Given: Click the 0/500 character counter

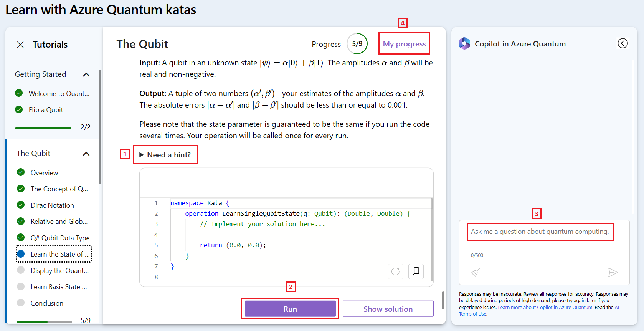Looking at the screenshot, I should (x=477, y=255).
